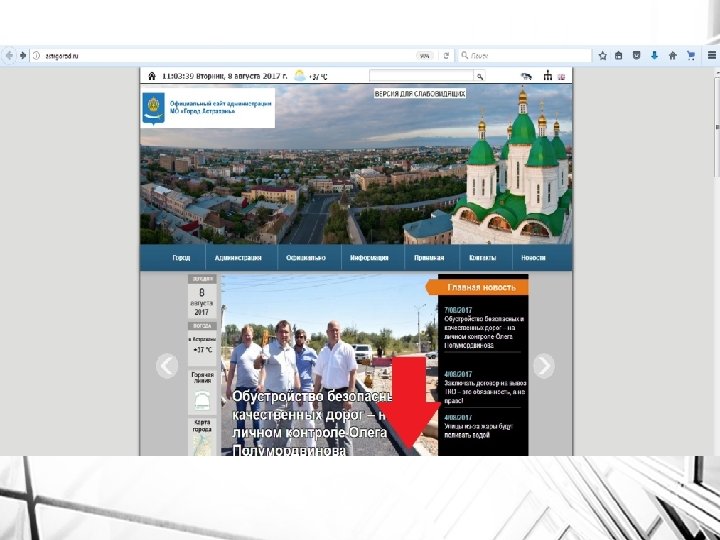Image resolution: width=720 pixels, height=540 pixels.
Task: Click the today date widget
Action: point(202,297)
